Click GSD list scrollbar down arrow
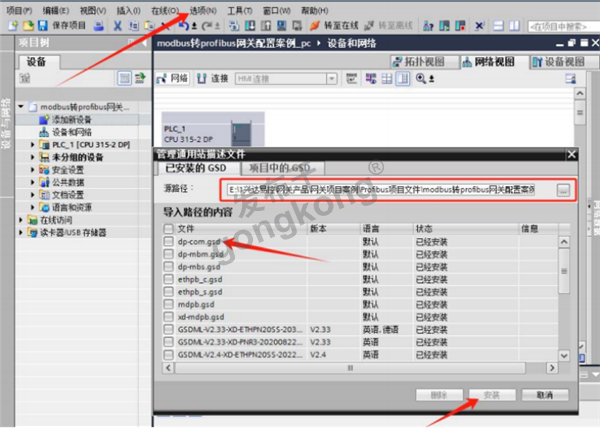Viewport: 600px width, 428px height. click(564, 355)
